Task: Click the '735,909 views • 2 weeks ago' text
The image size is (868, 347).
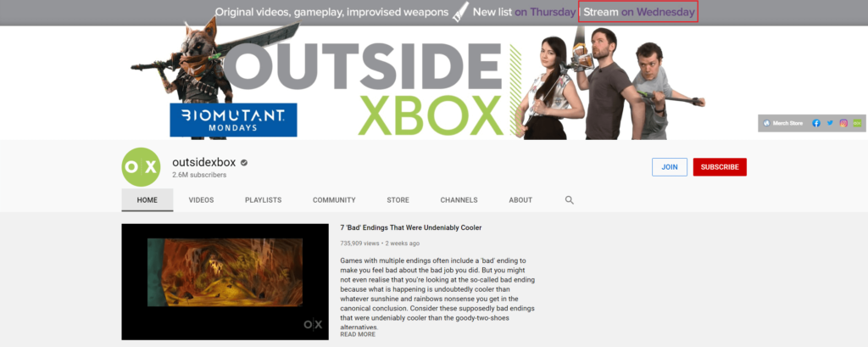Action: 380,243
